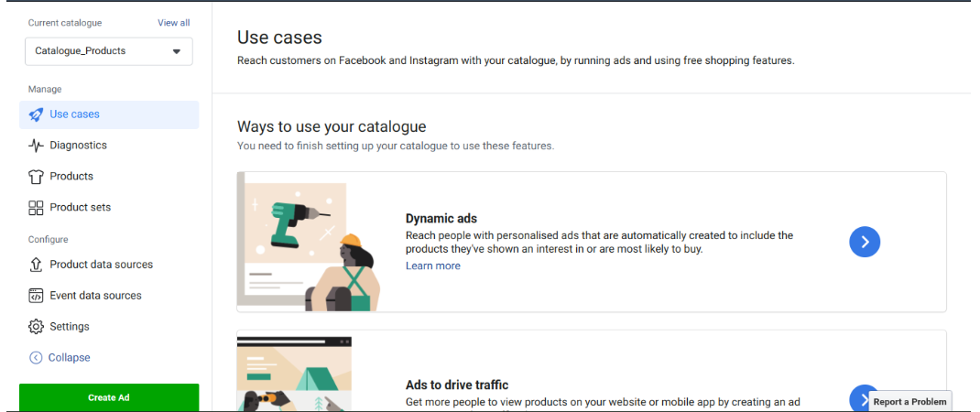Click the Diagnostics pulse icon
980x412 pixels.
tap(36, 146)
